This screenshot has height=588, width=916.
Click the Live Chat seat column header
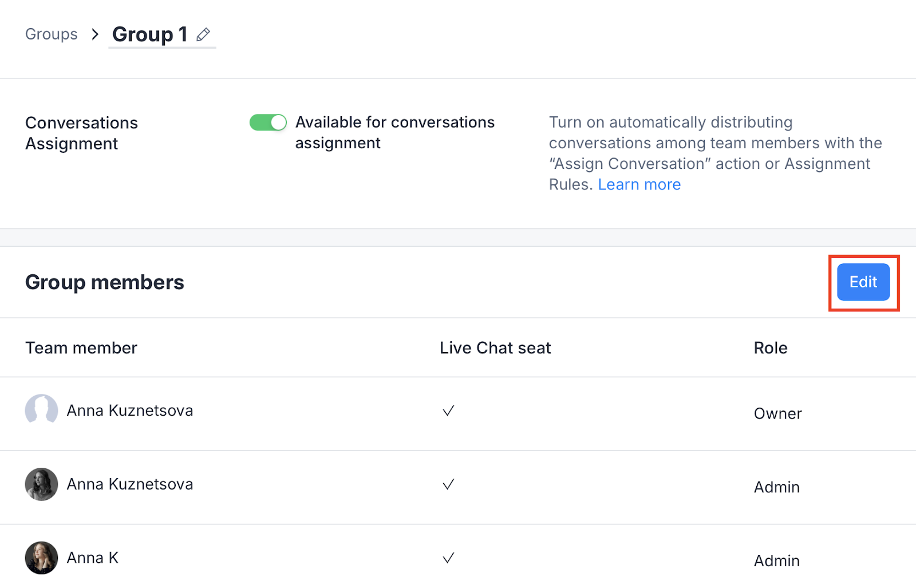pyautogui.click(x=495, y=348)
